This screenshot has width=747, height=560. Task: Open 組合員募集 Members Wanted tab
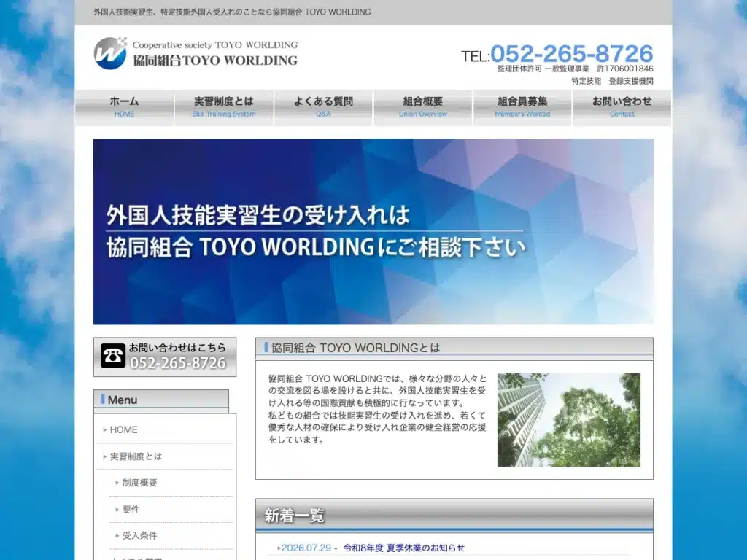point(522,108)
